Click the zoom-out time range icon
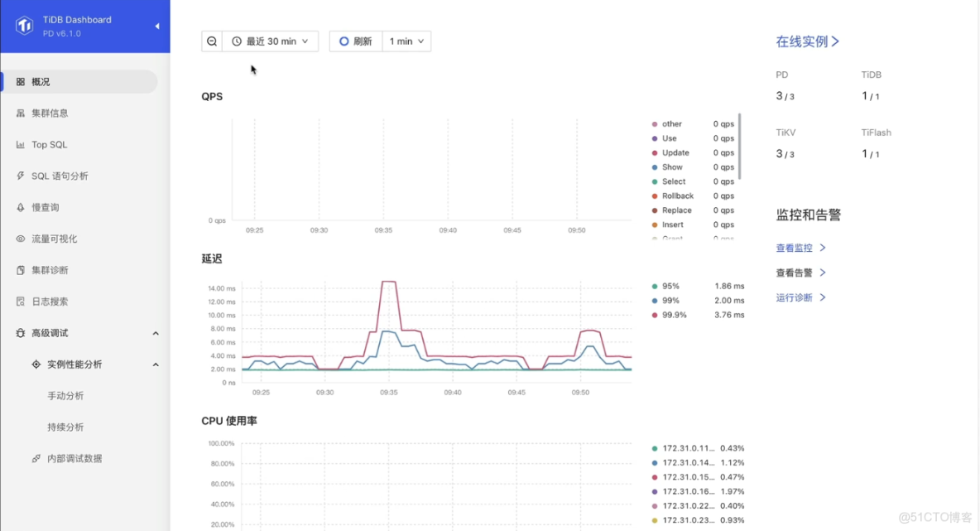Screen dimensions: 980x531 pyautogui.click(x=211, y=41)
